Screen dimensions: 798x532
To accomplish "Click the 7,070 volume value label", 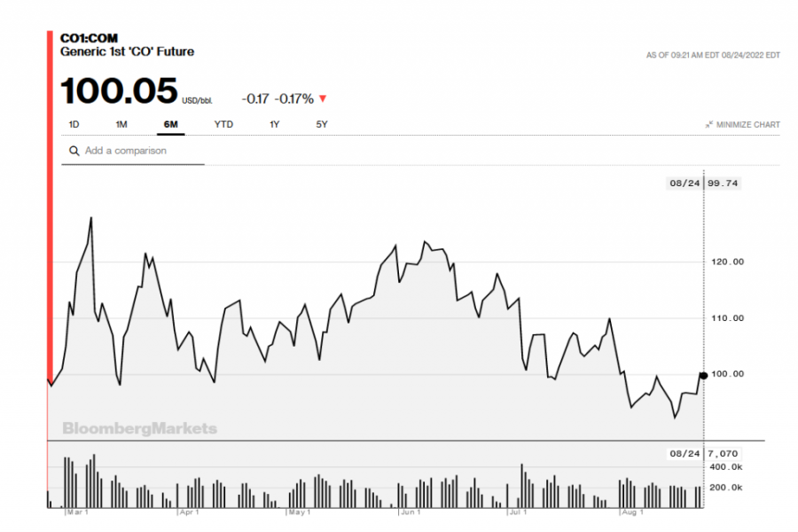I will [724, 453].
